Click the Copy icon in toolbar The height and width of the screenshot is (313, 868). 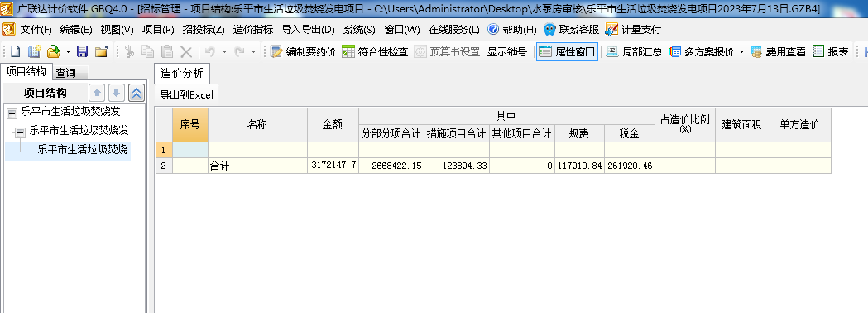pos(148,52)
